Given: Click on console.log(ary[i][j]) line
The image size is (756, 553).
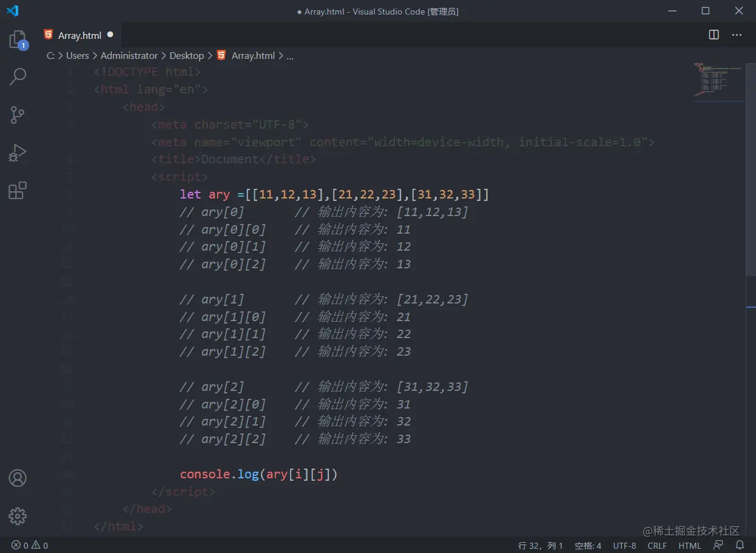Looking at the screenshot, I should 258,474.
